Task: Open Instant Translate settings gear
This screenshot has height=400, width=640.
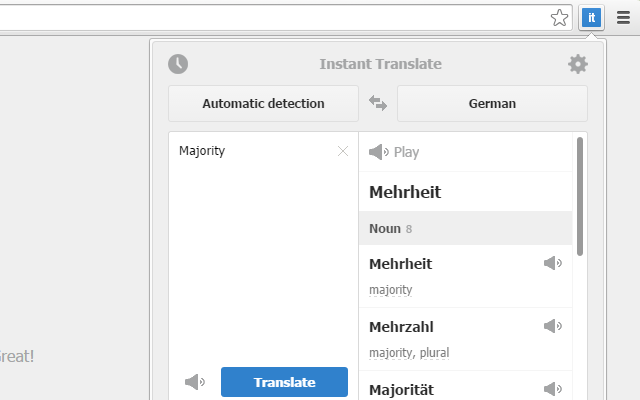Action: tap(577, 64)
